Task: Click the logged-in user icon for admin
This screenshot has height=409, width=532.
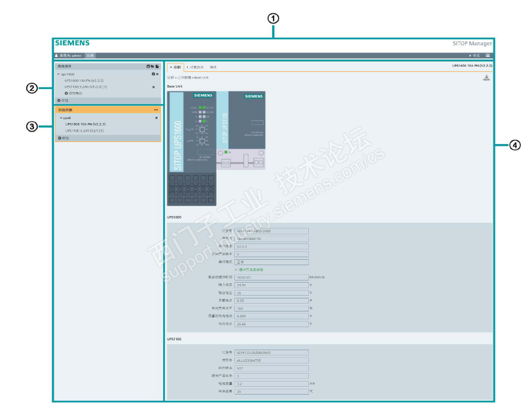Action: 57,56
